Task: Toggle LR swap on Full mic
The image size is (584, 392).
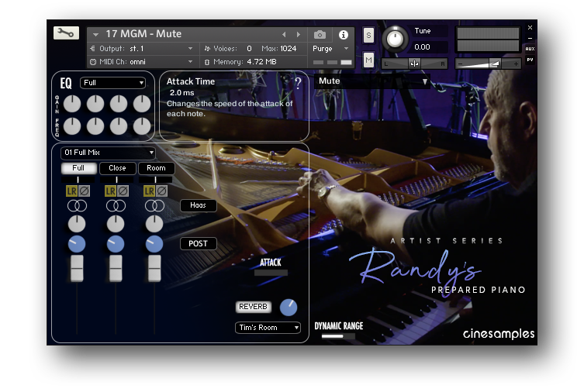Action: point(71,191)
